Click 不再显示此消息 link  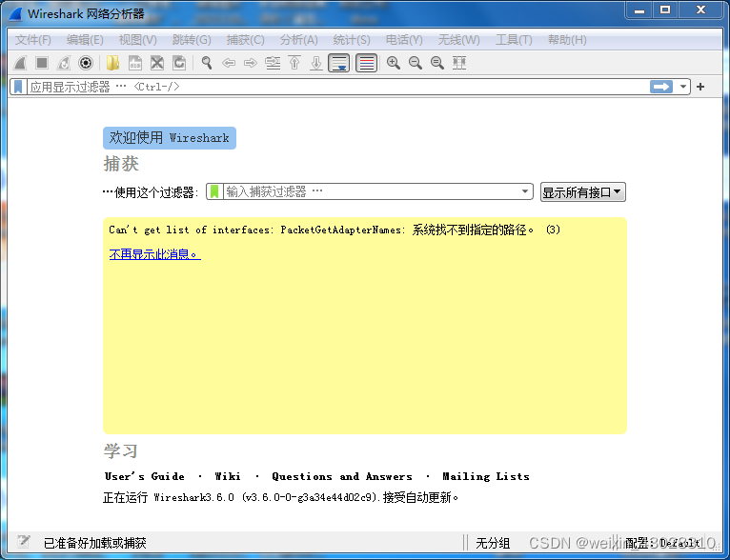click(x=155, y=254)
